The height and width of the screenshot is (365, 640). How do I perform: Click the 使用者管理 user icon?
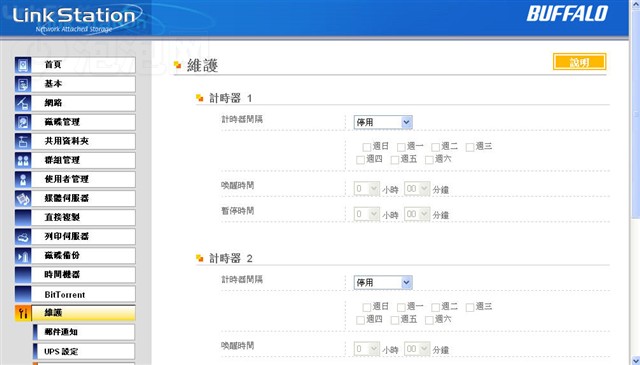click(23, 179)
